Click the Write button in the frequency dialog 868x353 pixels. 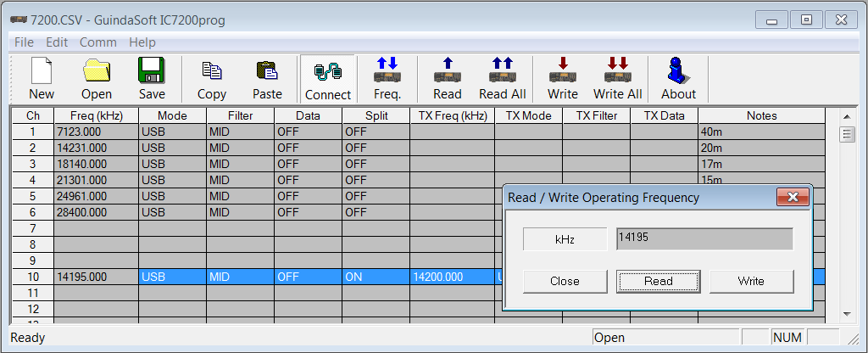point(751,282)
